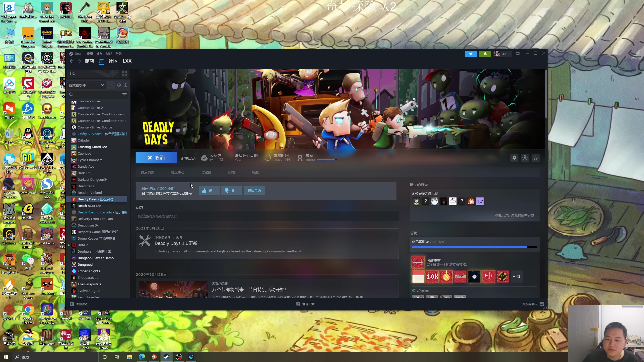This screenshot has width=644, height=362.
Task: Click the thumbs down 否 button
Action: click(231, 191)
